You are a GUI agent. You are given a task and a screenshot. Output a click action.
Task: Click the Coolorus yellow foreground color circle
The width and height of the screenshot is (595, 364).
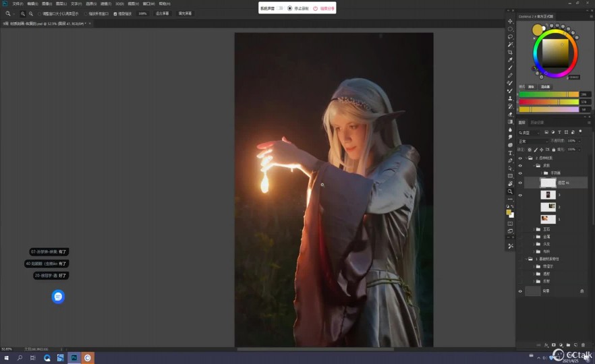pos(537,30)
